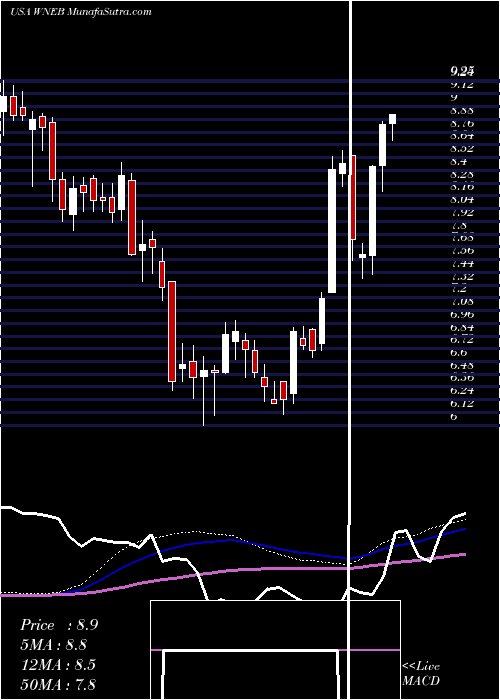Click the 8.4 price axis label
500x700 pixels.
pos(459,161)
